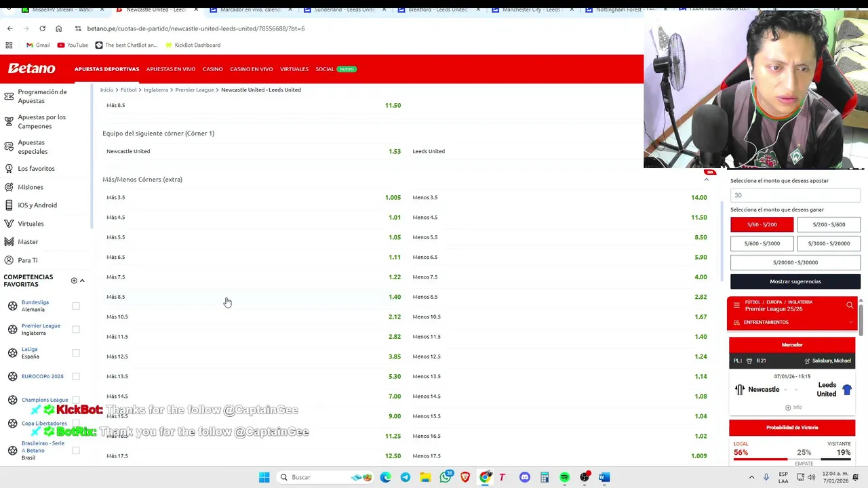This screenshot has width=868, height=488.
Task: Click the Inglaterra breadcrumb
Action: (155, 89)
